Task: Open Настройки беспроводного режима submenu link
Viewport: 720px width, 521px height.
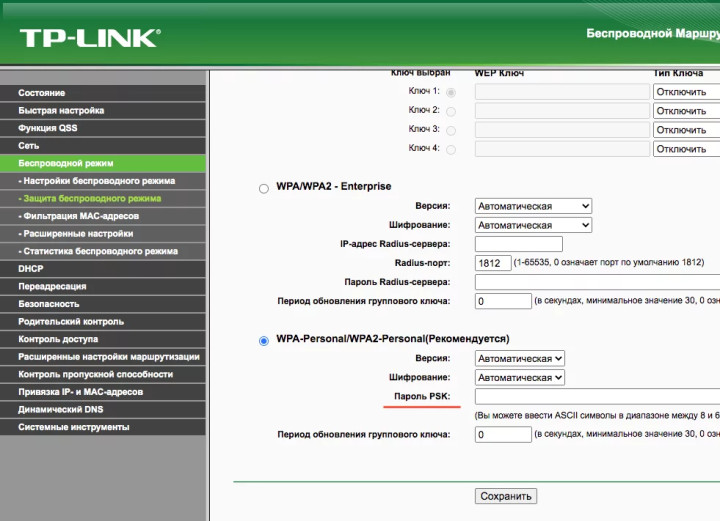Action: (x=97, y=181)
